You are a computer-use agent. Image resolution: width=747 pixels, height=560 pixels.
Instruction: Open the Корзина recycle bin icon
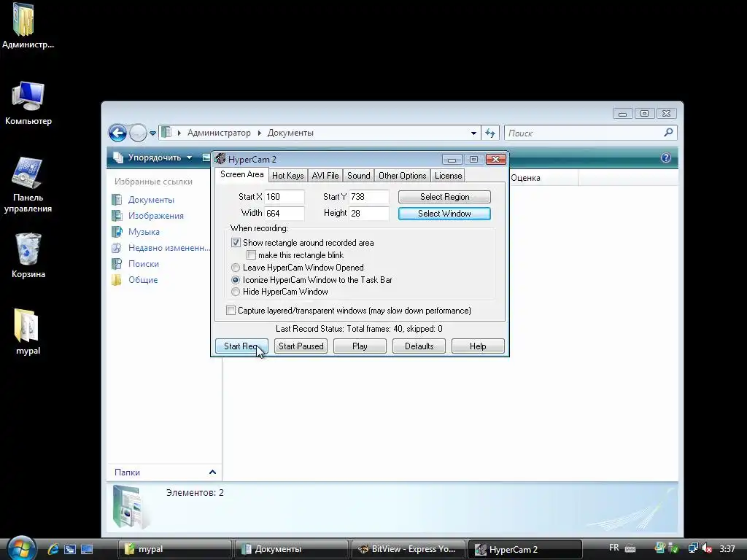point(28,249)
